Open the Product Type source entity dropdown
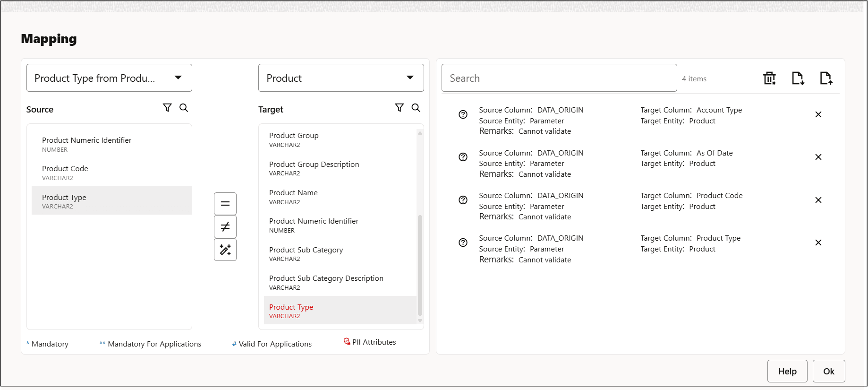Screen dimensions: 868x390 tap(109, 78)
